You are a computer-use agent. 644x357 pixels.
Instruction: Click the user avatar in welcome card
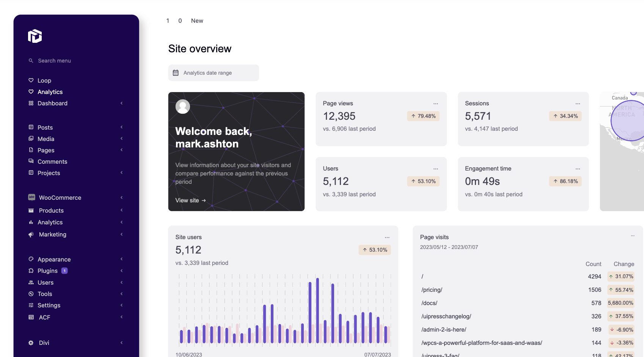tap(182, 106)
